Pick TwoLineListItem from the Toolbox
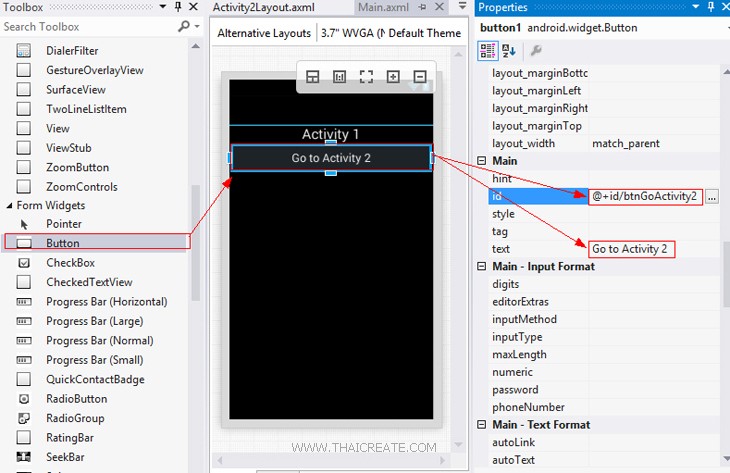730x473 pixels. click(86, 109)
